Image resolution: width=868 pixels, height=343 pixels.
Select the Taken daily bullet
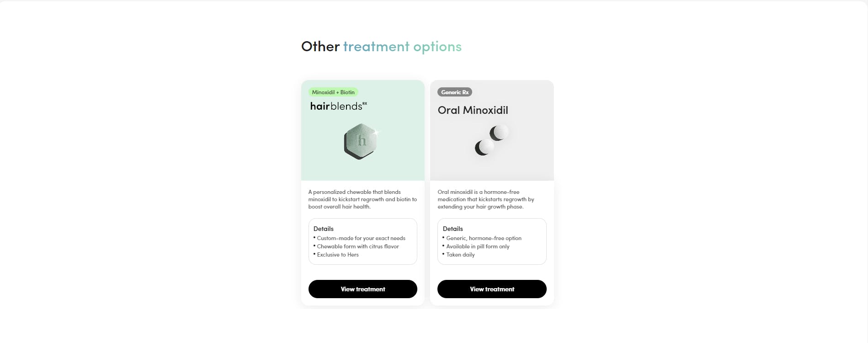point(460,255)
